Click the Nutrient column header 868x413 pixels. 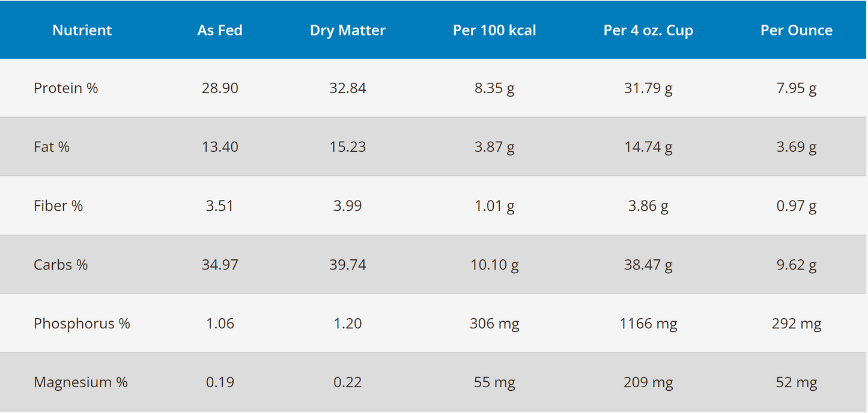click(82, 31)
